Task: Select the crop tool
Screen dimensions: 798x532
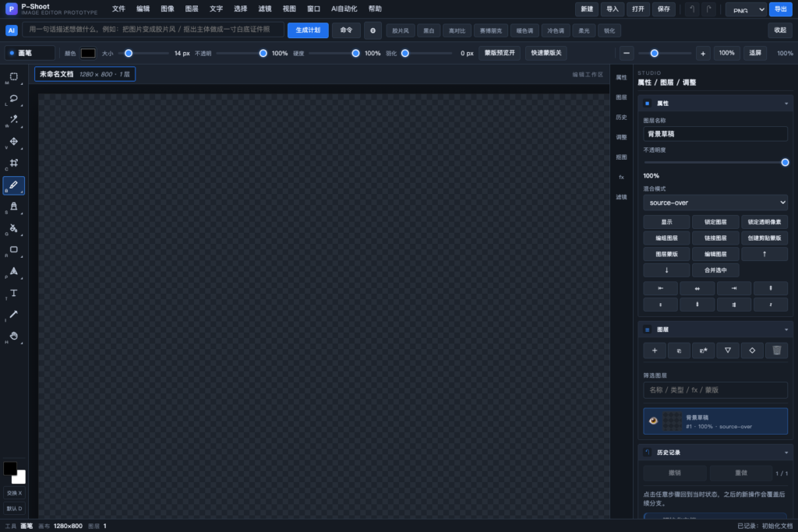Action: click(14, 164)
